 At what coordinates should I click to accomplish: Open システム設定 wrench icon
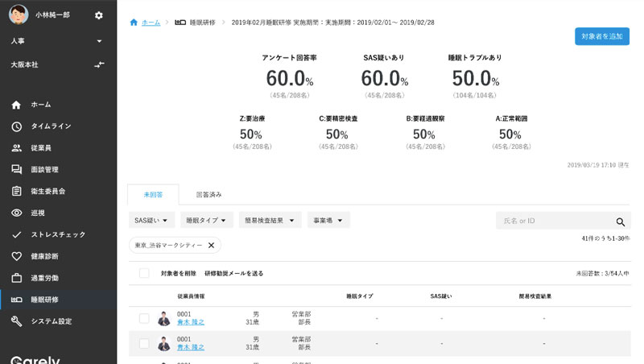click(16, 321)
